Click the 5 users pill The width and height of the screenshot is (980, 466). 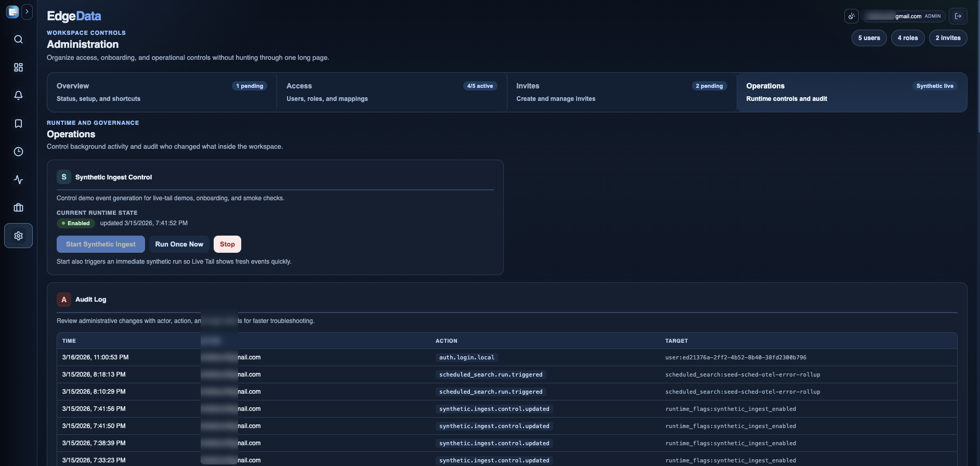pos(869,38)
